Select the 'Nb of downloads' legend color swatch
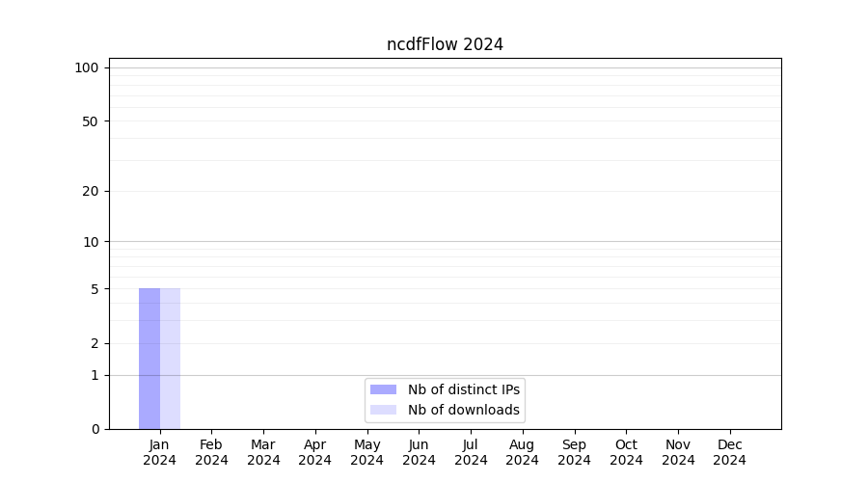The height and width of the screenshot is (482, 868). pos(383,410)
